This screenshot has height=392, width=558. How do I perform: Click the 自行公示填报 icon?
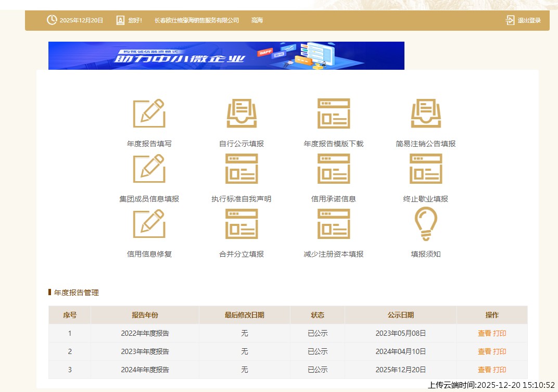click(x=242, y=113)
